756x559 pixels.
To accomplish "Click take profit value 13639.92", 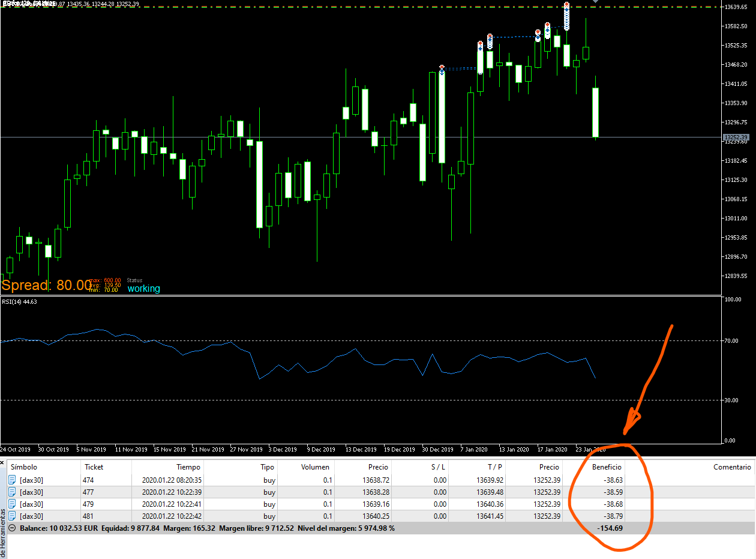I will click(490, 480).
